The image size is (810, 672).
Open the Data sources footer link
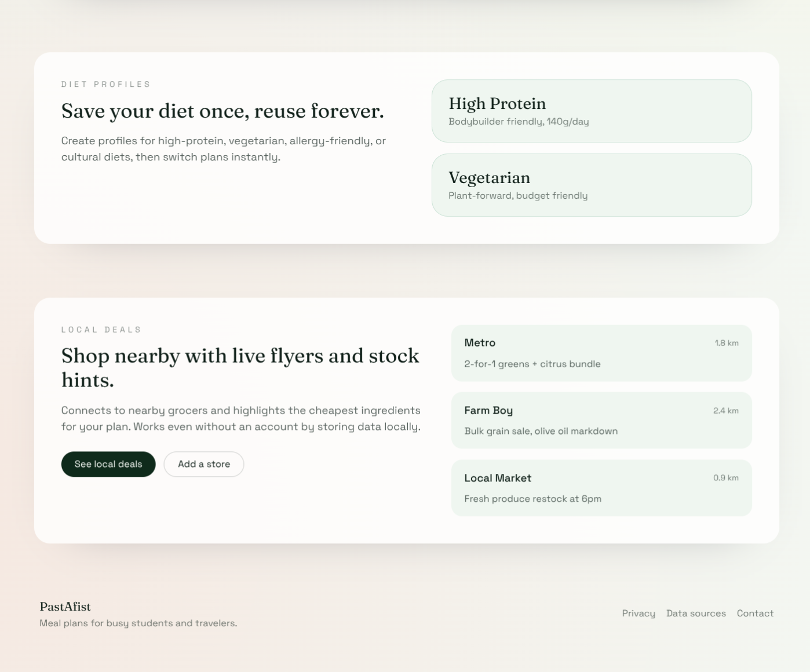click(696, 613)
